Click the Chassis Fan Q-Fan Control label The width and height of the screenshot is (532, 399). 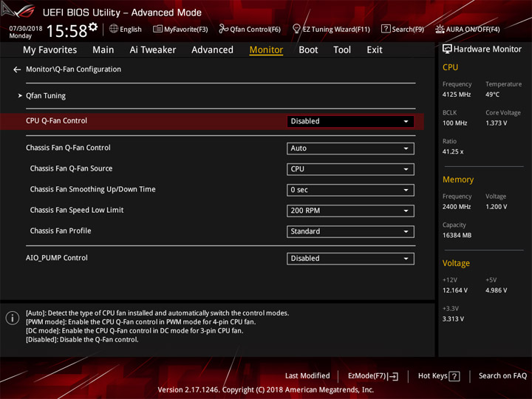tap(68, 148)
